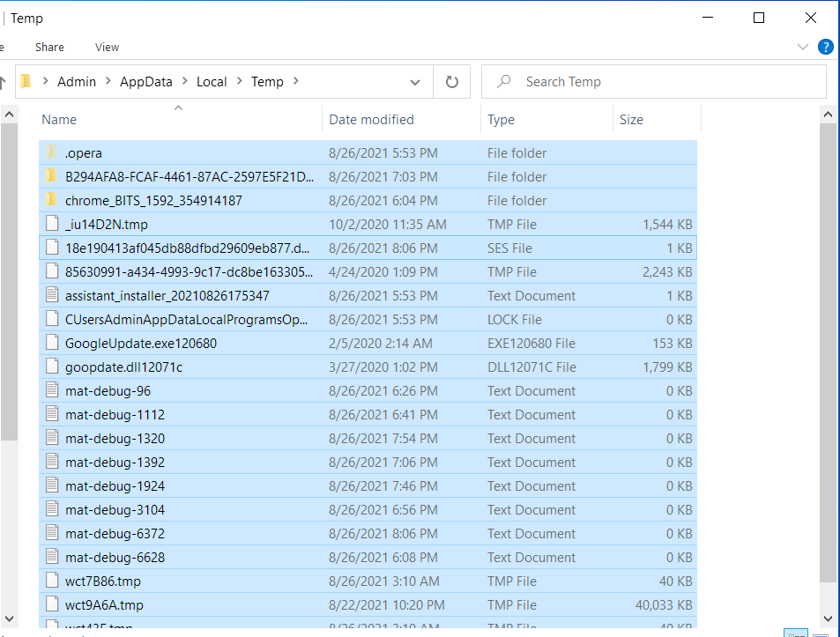
Task: Select the wct7B86.tmp file icon
Action: 52,581
